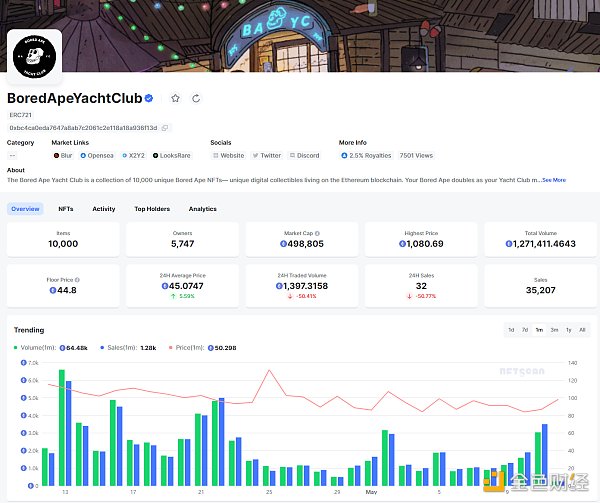The height and width of the screenshot is (503, 600).
Task: Open the project Website link
Action: point(228,155)
